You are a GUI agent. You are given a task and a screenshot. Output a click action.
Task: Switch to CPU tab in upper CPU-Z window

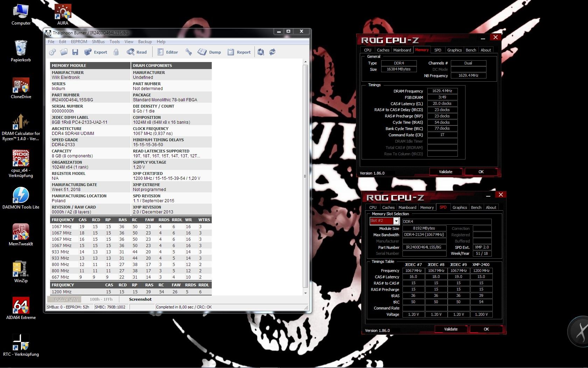pyautogui.click(x=367, y=50)
